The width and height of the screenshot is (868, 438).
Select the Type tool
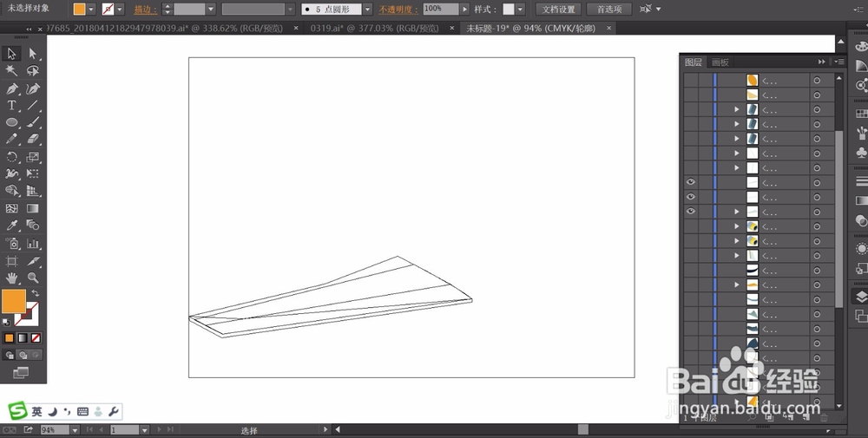(x=11, y=105)
